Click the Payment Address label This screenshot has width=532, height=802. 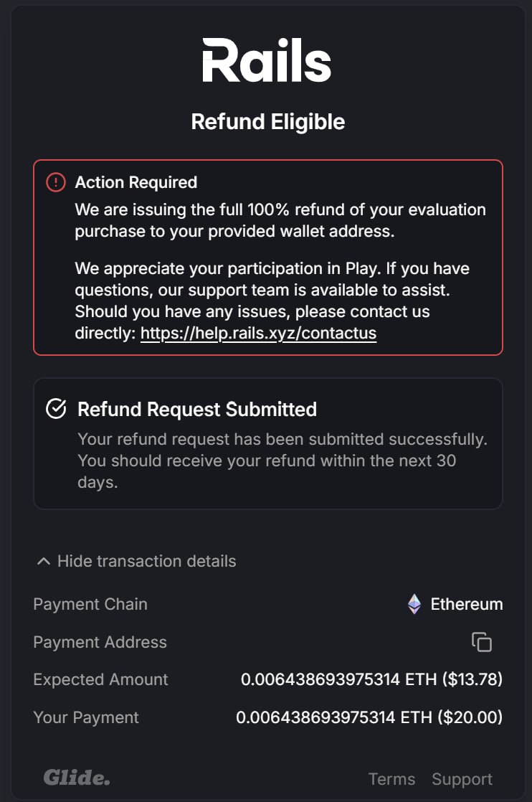click(100, 642)
